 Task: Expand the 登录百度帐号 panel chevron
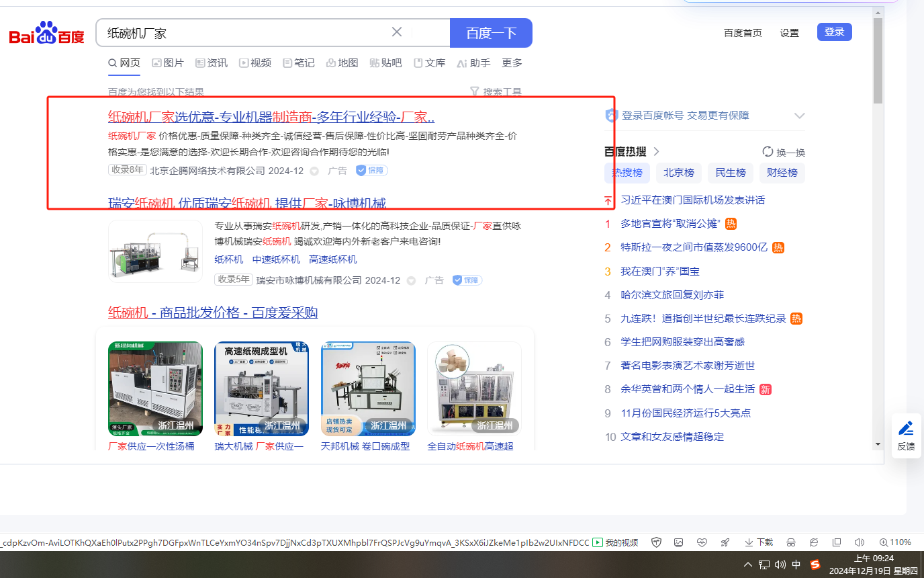pyautogui.click(x=799, y=116)
